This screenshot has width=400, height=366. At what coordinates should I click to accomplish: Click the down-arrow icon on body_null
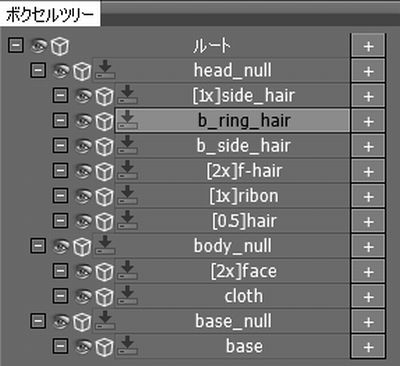pyautogui.click(x=105, y=245)
